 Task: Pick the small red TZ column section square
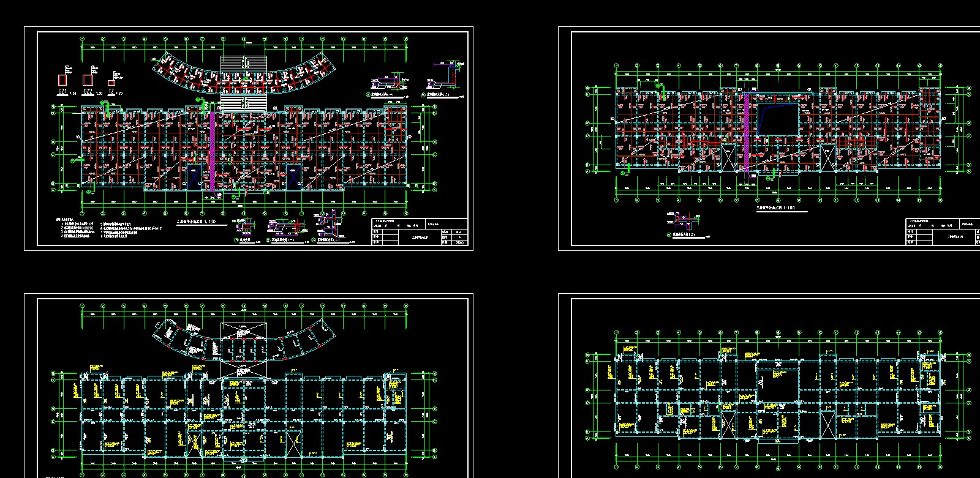(x=111, y=83)
